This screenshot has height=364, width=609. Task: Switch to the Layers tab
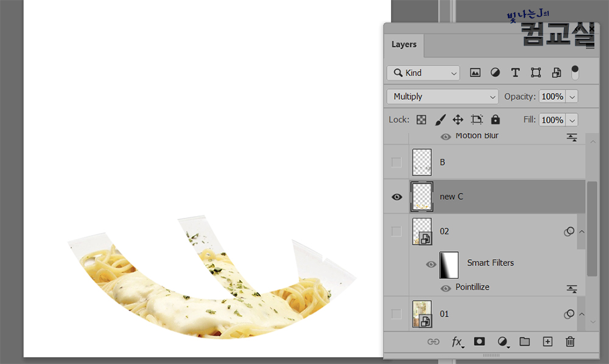click(x=404, y=44)
